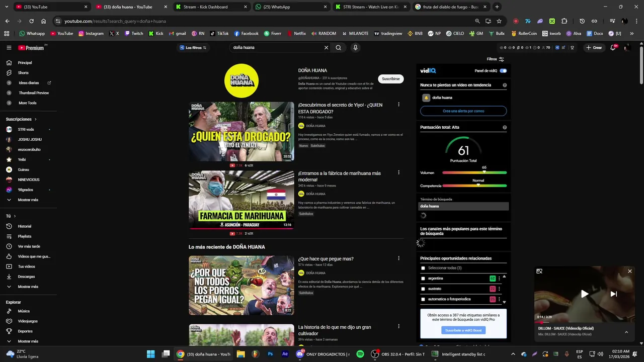Open Playlists in the sidebar
644x362 pixels.
(x=24, y=236)
